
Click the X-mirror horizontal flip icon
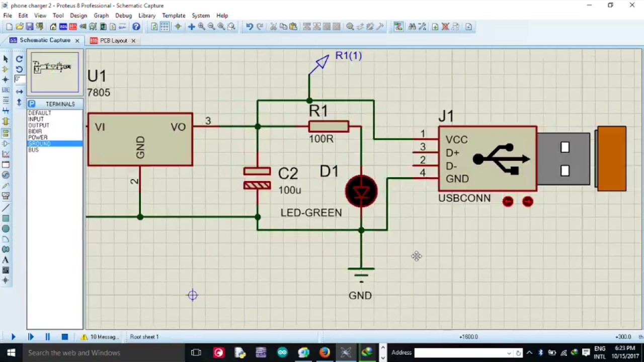[19, 92]
